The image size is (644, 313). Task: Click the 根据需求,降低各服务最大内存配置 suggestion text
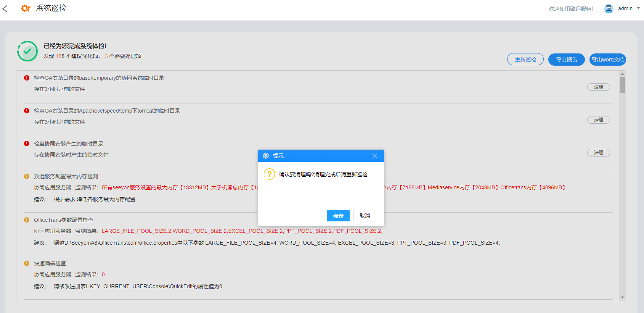[95, 199]
